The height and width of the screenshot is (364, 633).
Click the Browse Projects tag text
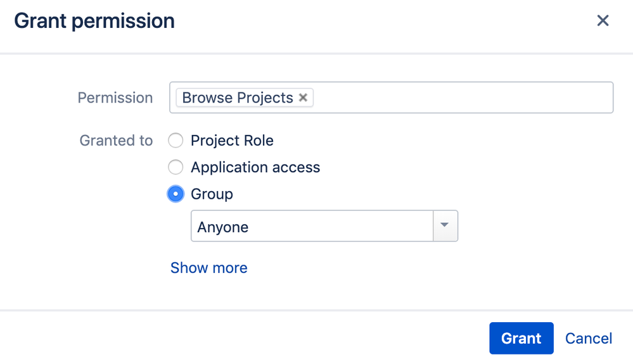coord(237,97)
